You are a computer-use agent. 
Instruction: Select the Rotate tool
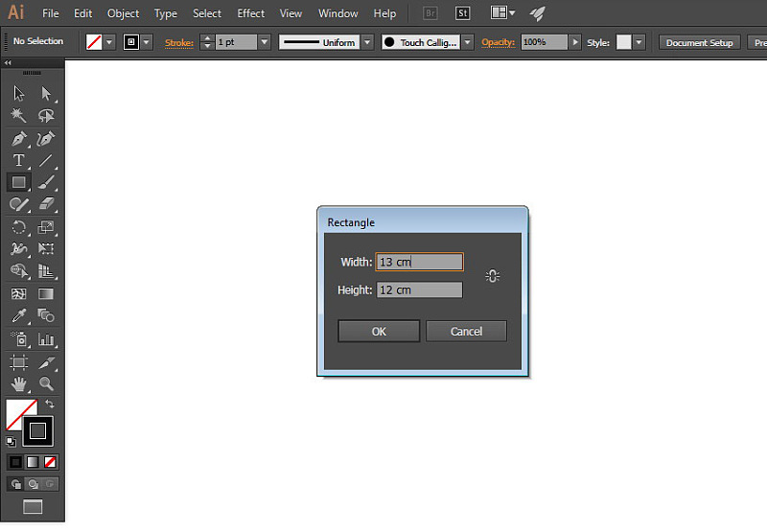coord(18,227)
